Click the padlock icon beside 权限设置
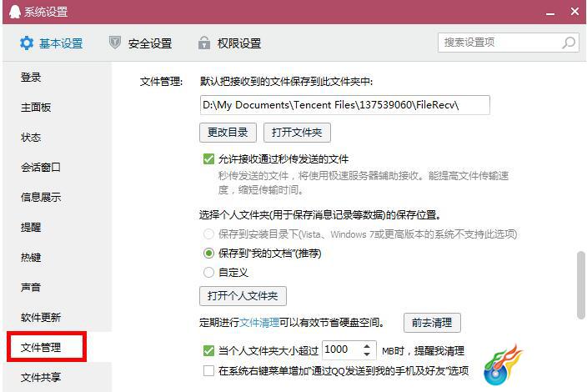The width and height of the screenshot is (587, 392). (204, 43)
